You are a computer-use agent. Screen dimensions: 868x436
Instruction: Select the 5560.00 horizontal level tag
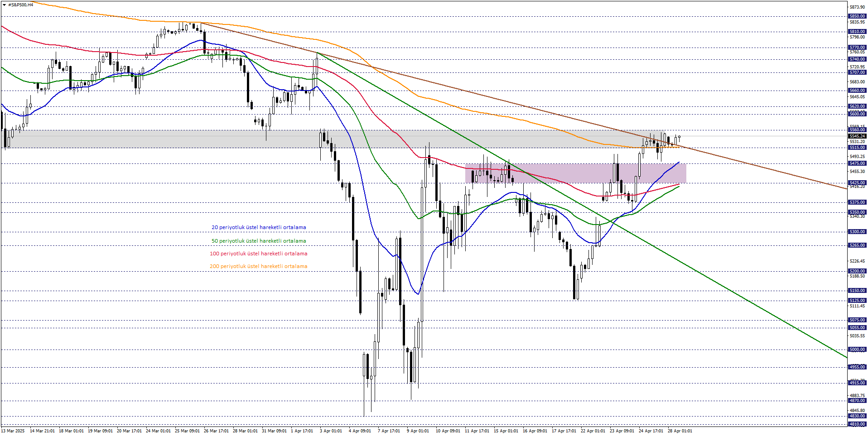(x=857, y=130)
